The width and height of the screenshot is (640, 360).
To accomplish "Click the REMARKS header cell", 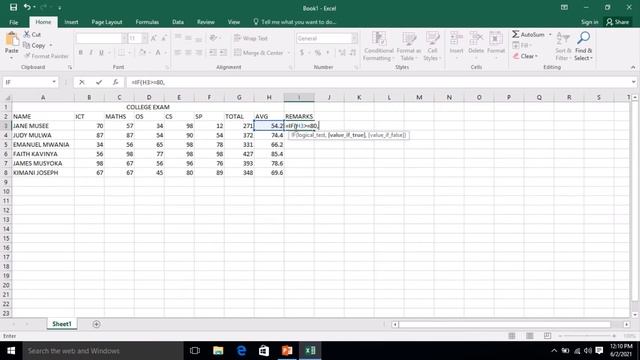I will point(299,116).
